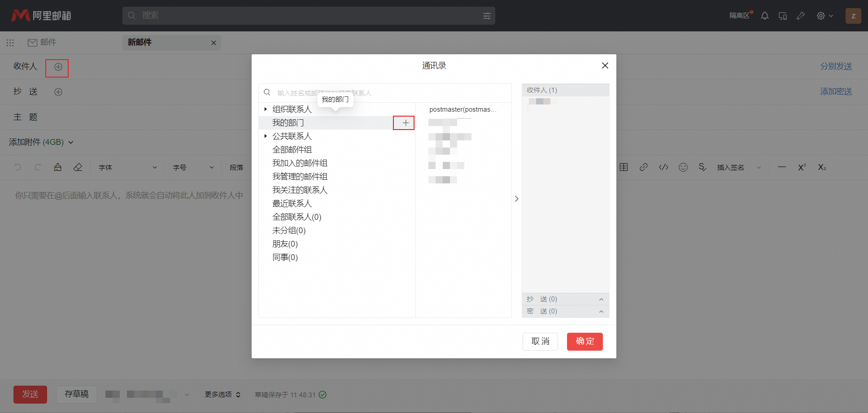Open the emoji picker icon
Screen dimensions: 868x413
(683, 167)
